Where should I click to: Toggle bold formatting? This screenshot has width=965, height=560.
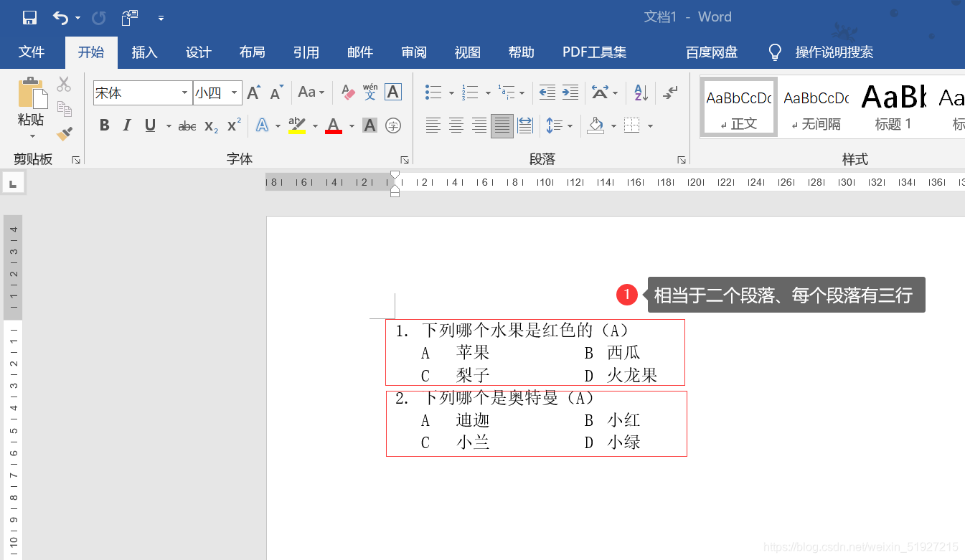pyautogui.click(x=105, y=125)
